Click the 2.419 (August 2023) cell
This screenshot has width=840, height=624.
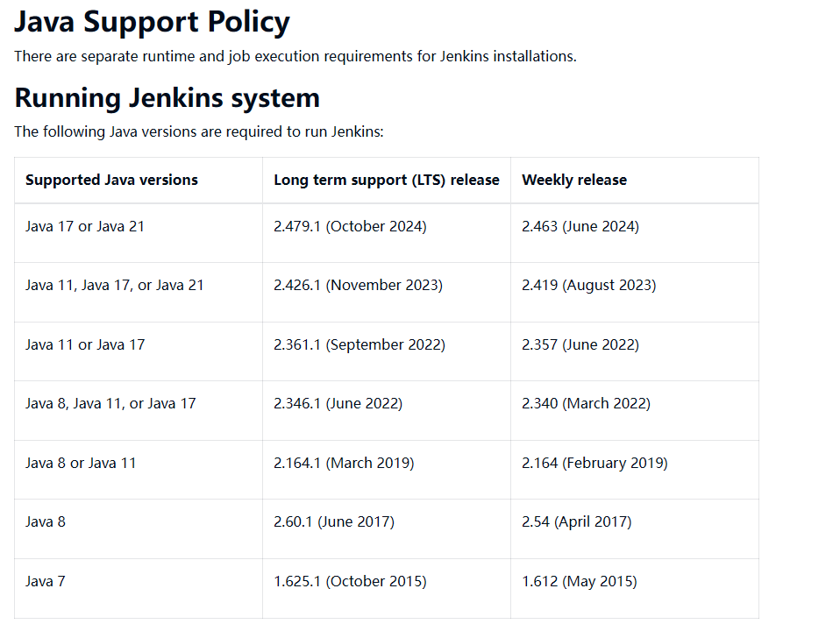pos(588,285)
